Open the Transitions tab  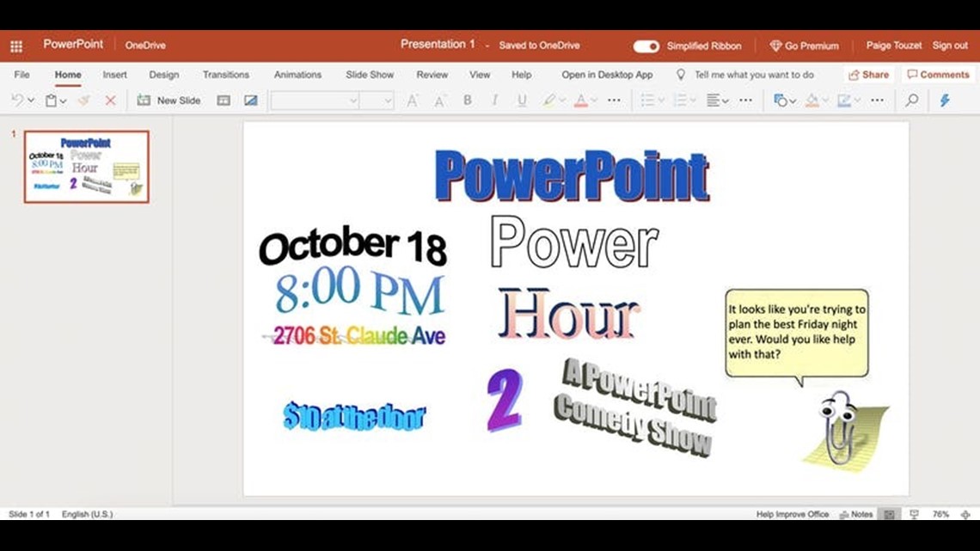[x=225, y=74]
